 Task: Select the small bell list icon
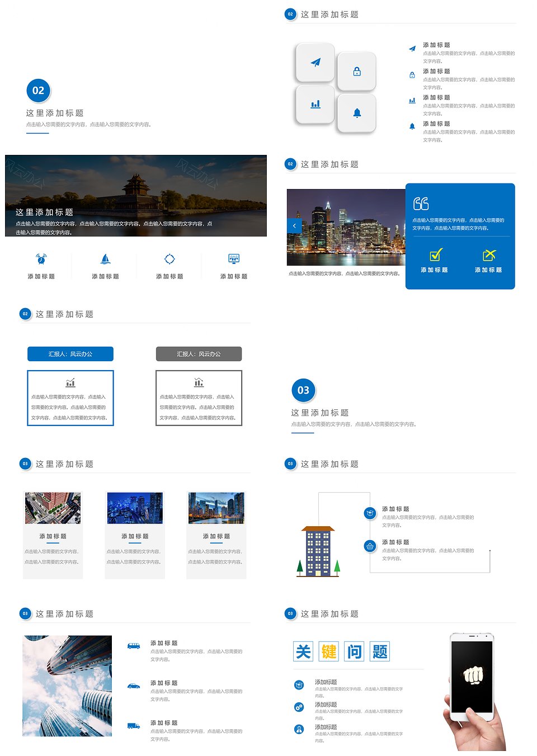[x=412, y=126]
